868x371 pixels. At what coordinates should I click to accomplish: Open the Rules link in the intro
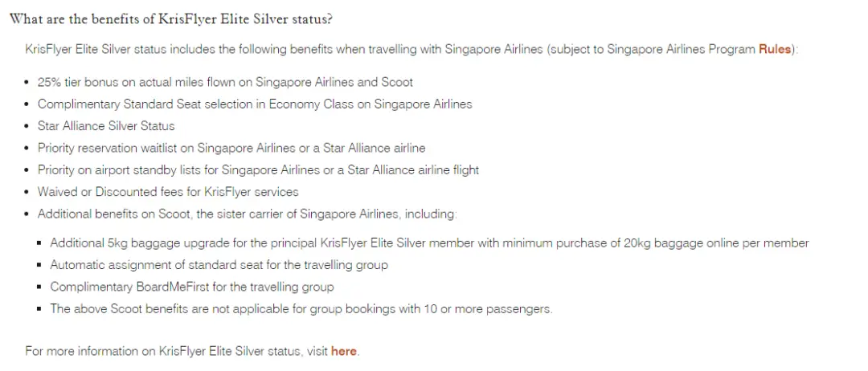[775, 49]
